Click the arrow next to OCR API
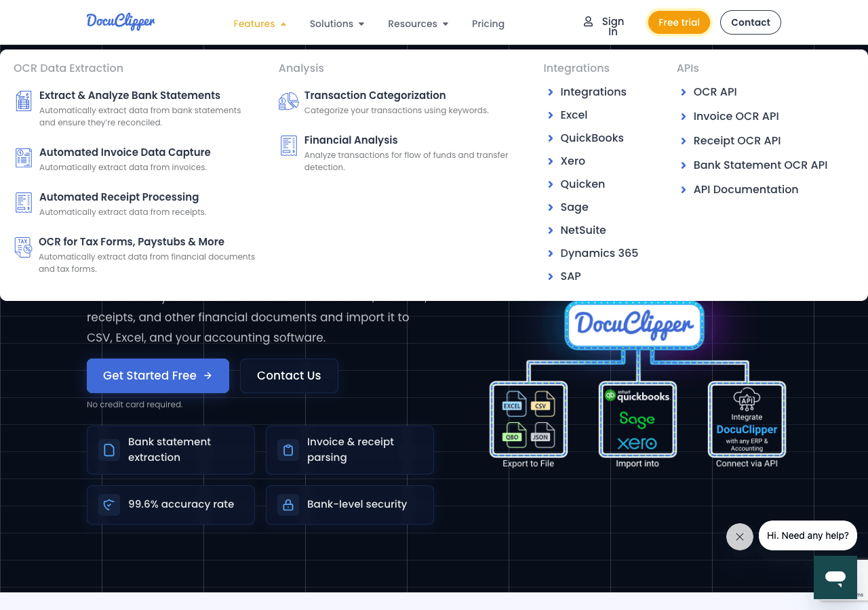868x610 pixels. (x=683, y=92)
